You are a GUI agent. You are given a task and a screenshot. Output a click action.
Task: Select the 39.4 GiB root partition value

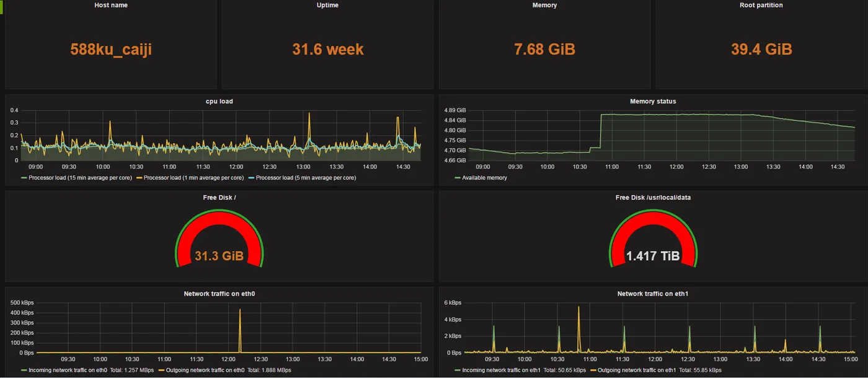761,50
